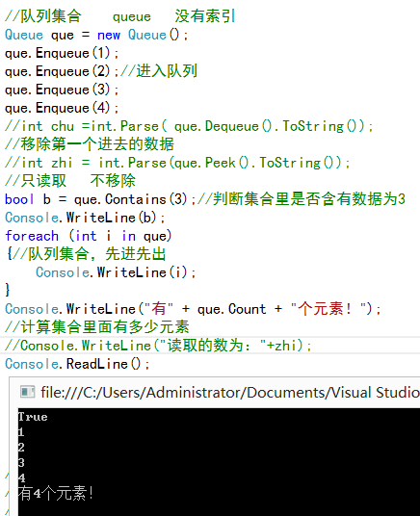Click the console output '有4个元素！'
This screenshot has height=516, width=420.
click(56, 493)
